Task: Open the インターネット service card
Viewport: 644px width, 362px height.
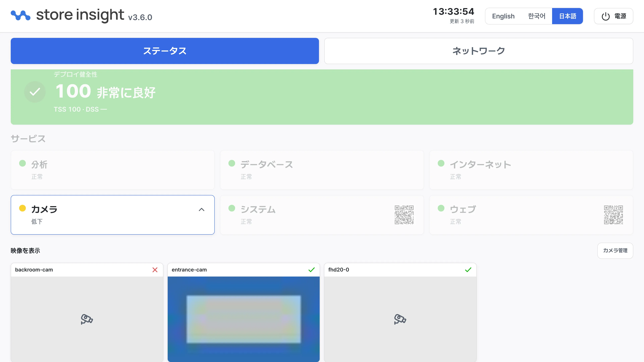Action: tap(531, 170)
